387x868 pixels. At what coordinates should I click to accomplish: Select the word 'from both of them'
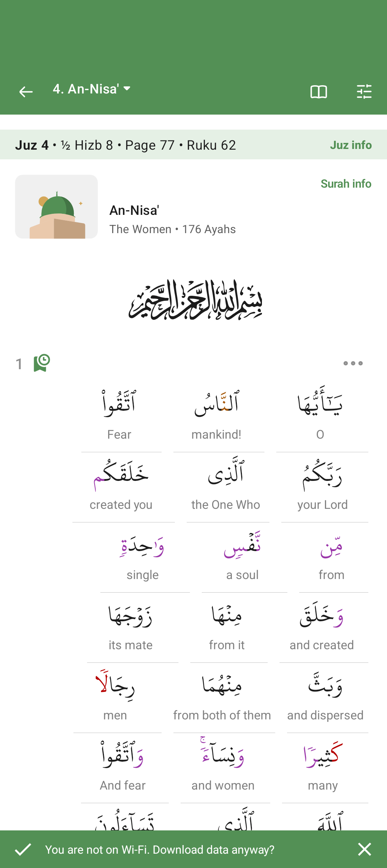222,697
